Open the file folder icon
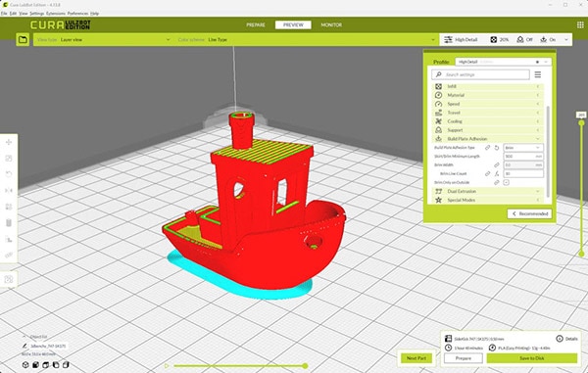This screenshot has height=373, width=588. click(23, 39)
